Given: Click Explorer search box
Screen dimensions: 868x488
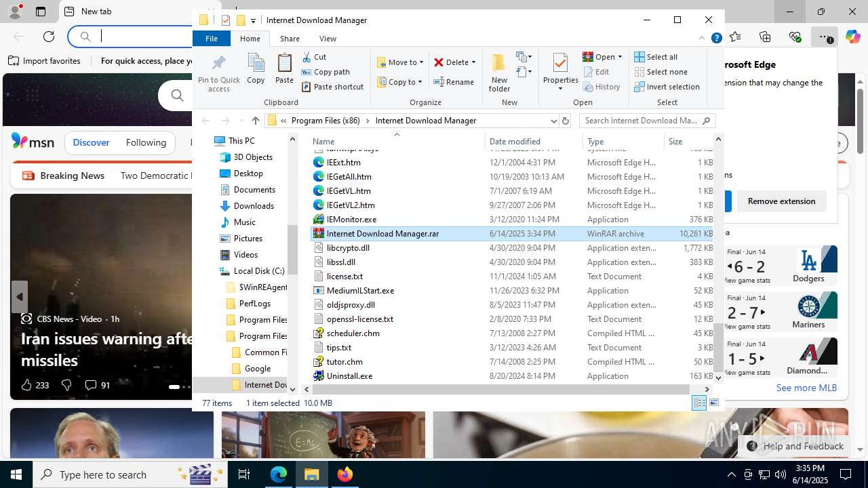Looking at the screenshot, I should 646,121.
